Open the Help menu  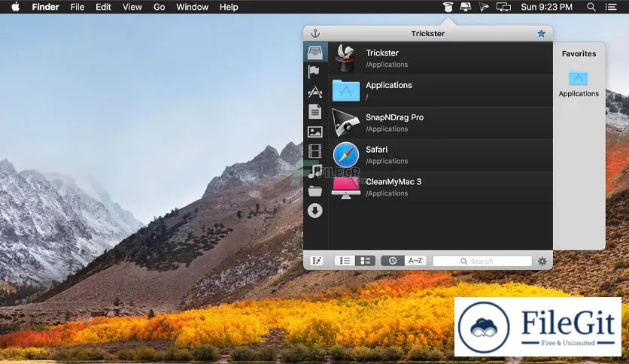(229, 7)
